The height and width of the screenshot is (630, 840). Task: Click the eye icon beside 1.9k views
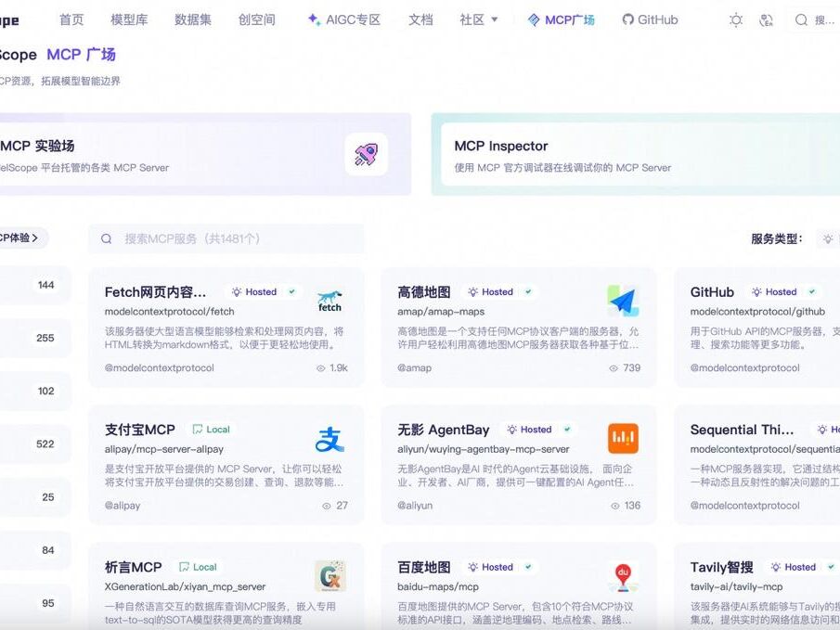pyautogui.click(x=321, y=368)
